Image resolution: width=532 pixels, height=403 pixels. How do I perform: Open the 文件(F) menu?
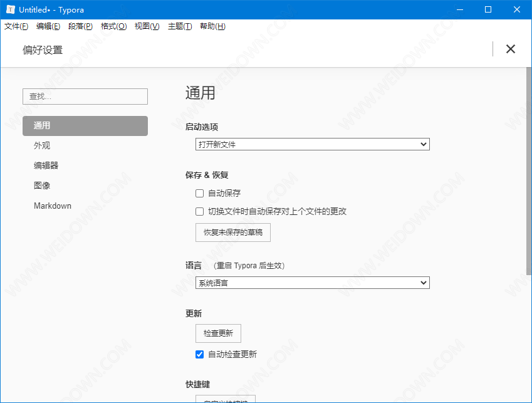point(16,26)
